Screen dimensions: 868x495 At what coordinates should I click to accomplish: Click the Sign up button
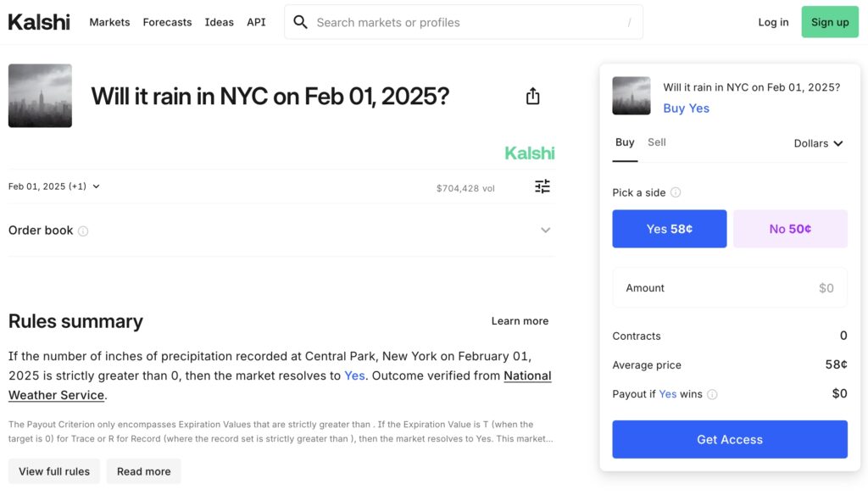830,22
